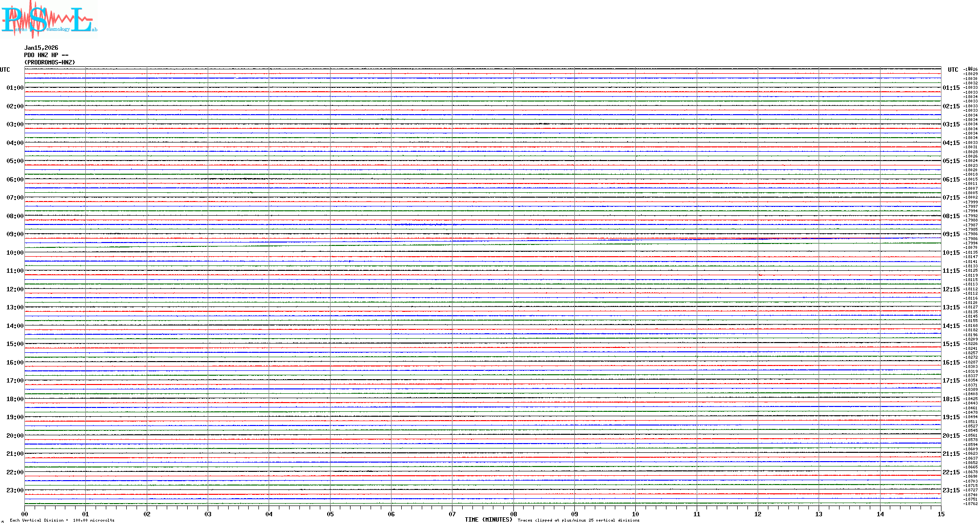Click the 15 minute tick on bottom axis
980x527 pixels.
[x=941, y=514]
